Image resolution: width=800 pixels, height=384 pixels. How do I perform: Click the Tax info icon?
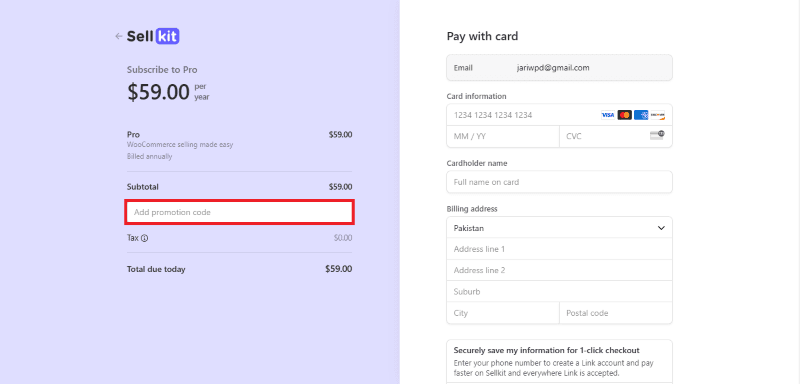(144, 238)
